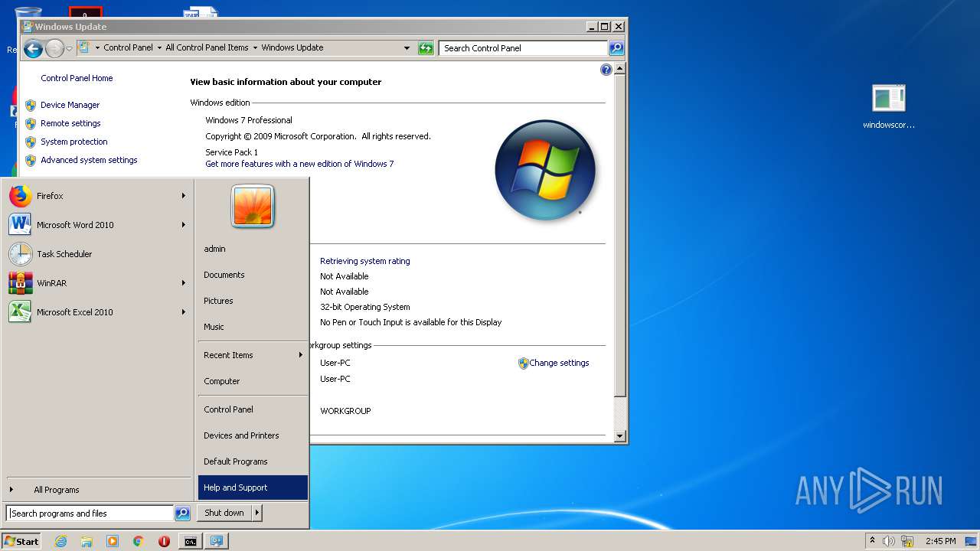Open Firefox from the Start menu
The image size is (980, 551).
pos(97,196)
